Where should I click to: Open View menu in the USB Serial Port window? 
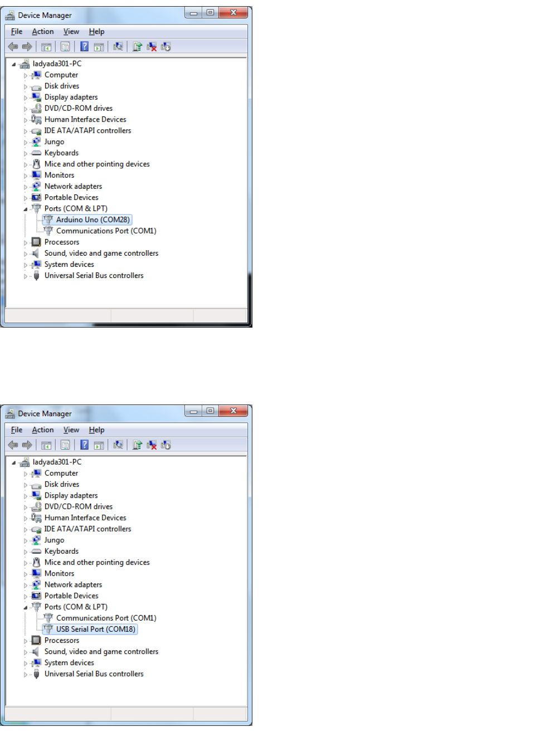71,430
